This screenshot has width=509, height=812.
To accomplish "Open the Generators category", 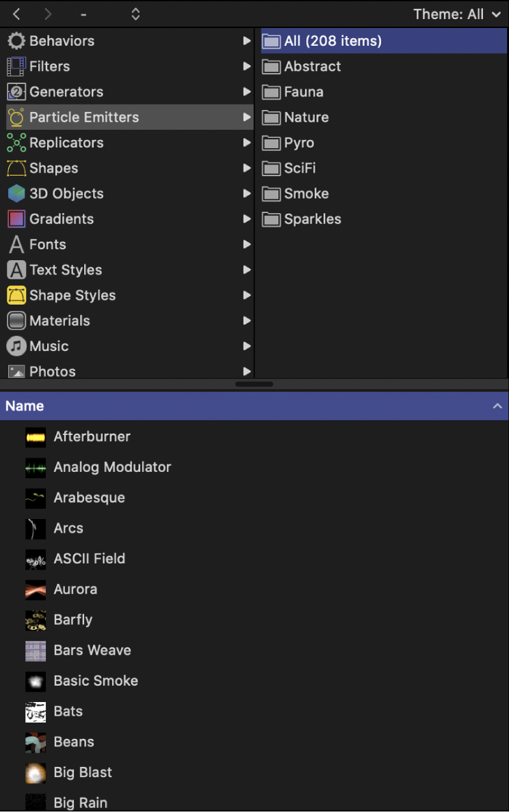I will 16,92.
